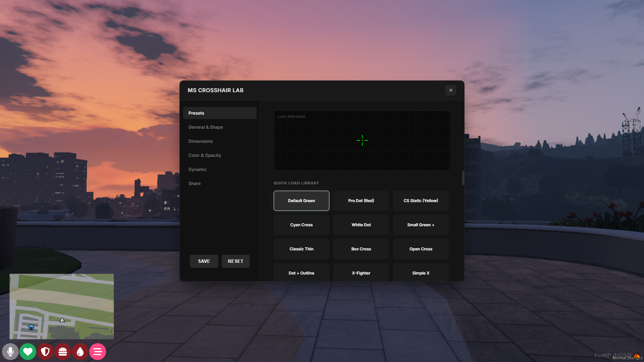Load the CS Static (Yellow) preset

tap(421, 200)
